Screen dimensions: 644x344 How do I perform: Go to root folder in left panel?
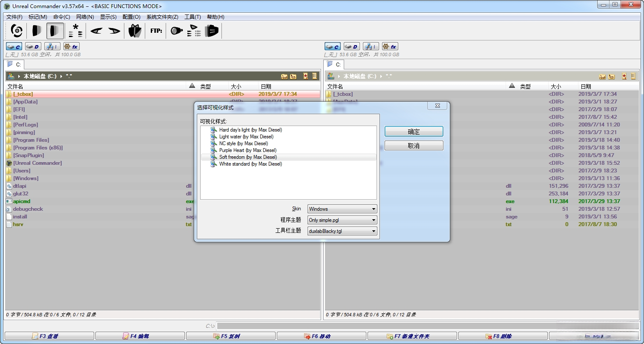click(284, 76)
